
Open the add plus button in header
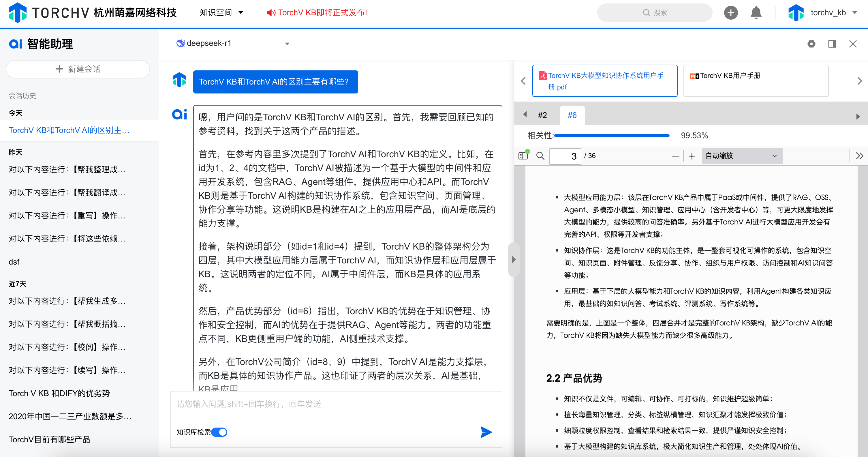[x=731, y=13]
